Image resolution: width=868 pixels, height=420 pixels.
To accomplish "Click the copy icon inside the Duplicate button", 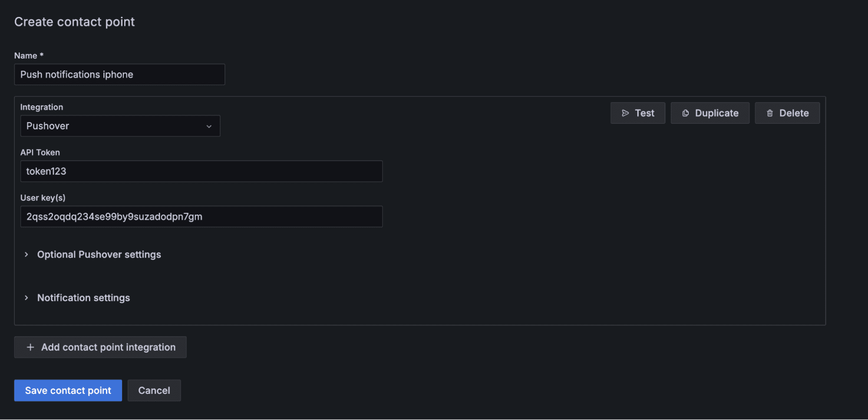I will [x=685, y=113].
